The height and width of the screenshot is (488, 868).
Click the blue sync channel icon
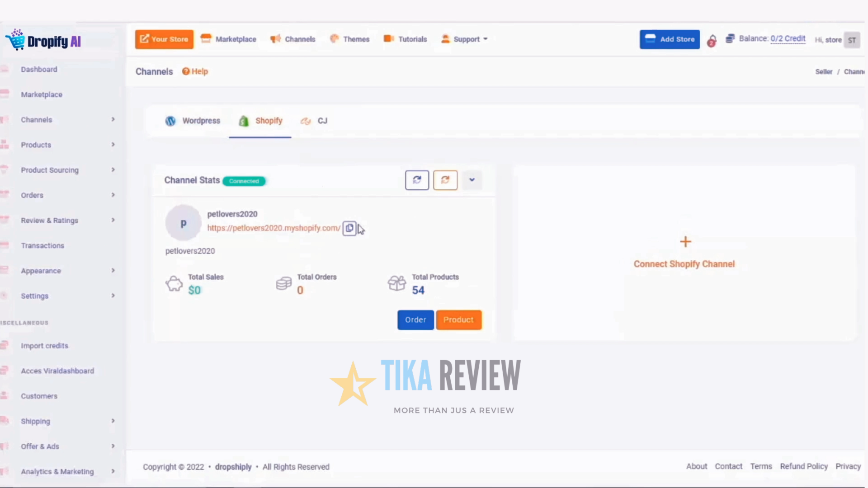tap(416, 180)
